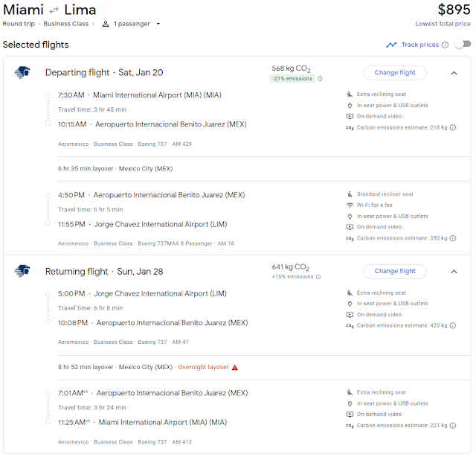476x457 pixels.
Task: Open the 1 passenger dropdown arrow
Action: coord(158,24)
